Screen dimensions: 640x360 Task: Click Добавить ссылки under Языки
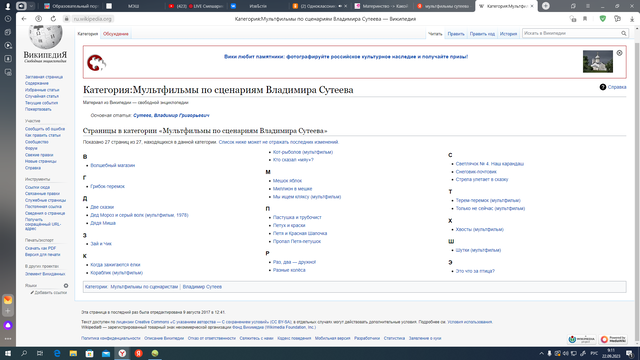pyautogui.click(x=50, y=293)
